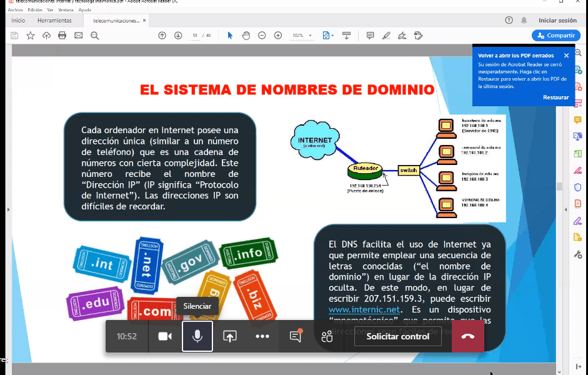Go to the next page arrow

pos(178,36)
